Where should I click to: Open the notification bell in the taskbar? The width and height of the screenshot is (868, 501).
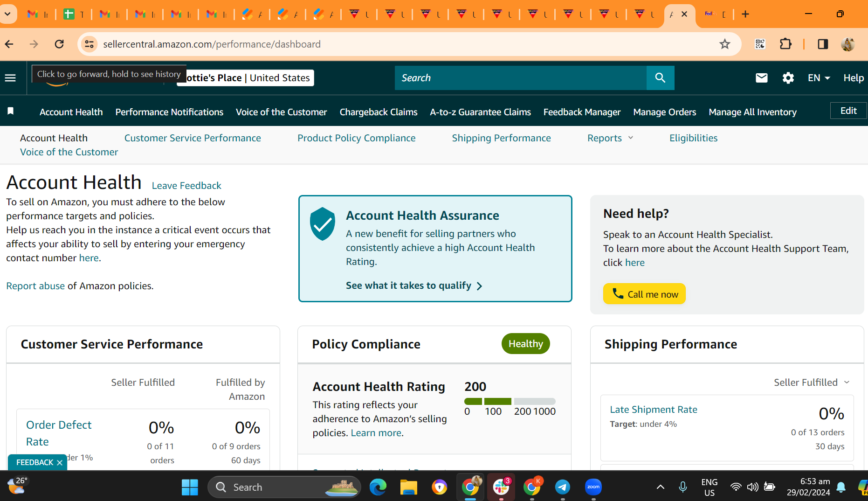[x=841, y=487]
